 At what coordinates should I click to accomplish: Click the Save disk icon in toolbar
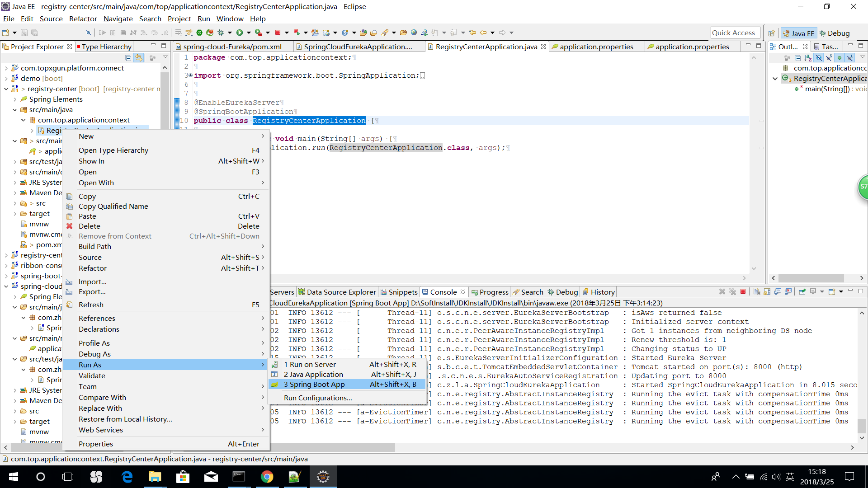pos(24,33)
